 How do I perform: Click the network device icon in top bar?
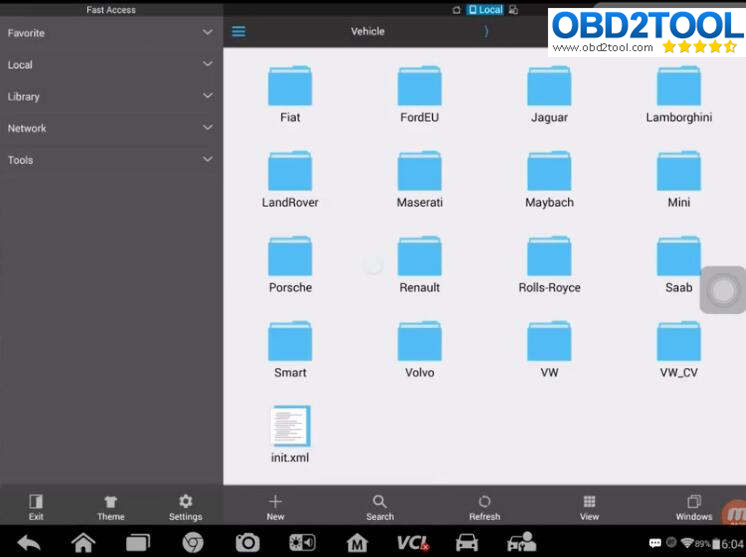pyautogui.click(x=513, y=10)
